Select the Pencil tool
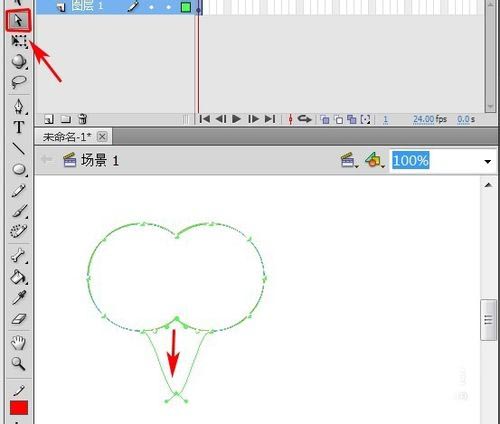This screenshot has width=500, height=424. [19, 191]
